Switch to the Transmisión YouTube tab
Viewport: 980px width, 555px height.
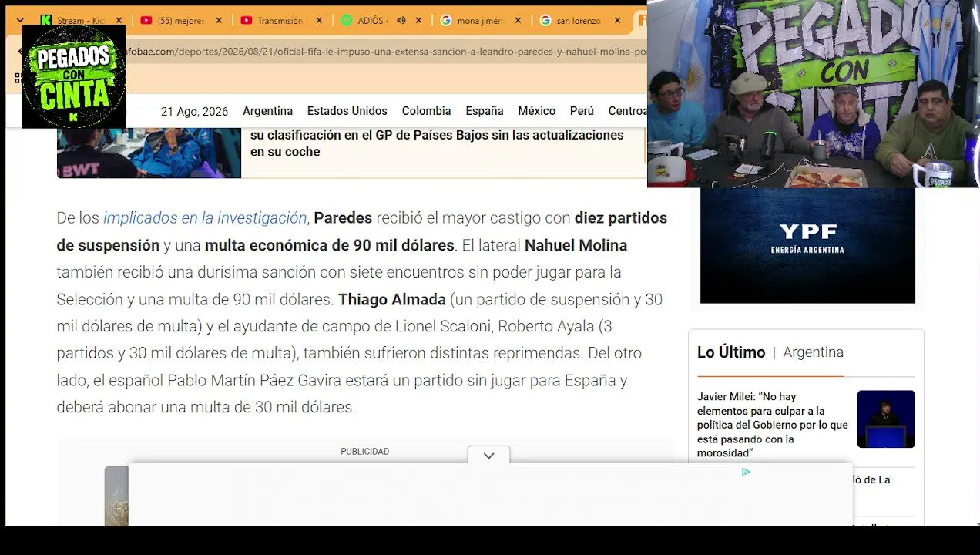pos(280,21)
